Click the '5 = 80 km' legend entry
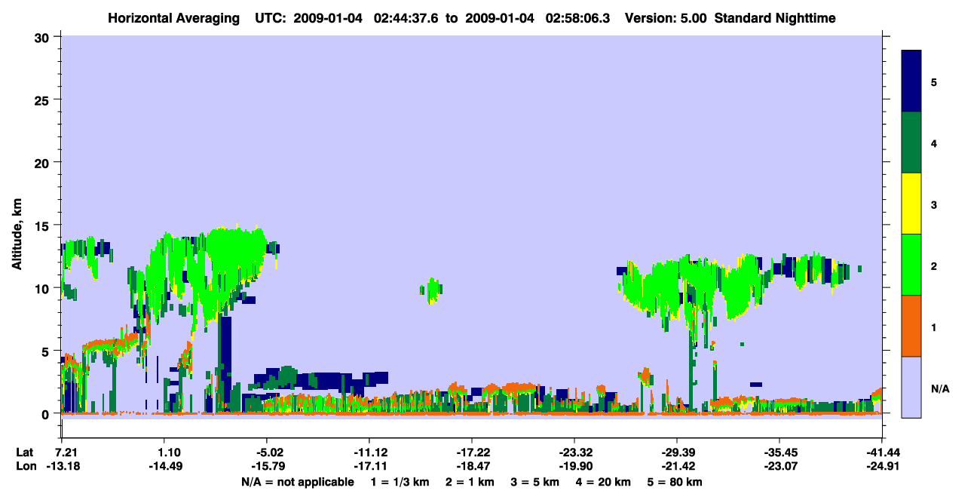The image size is (980, 503). [676, 482]
